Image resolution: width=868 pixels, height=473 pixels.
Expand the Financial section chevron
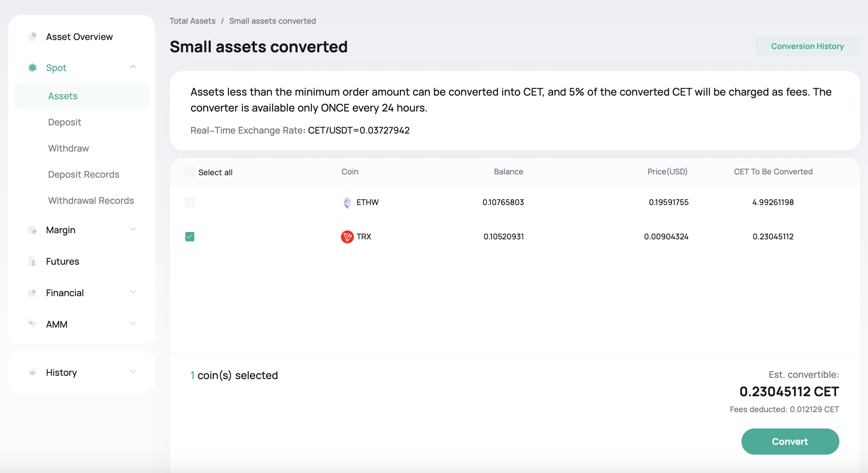click(x=133, y=292)
